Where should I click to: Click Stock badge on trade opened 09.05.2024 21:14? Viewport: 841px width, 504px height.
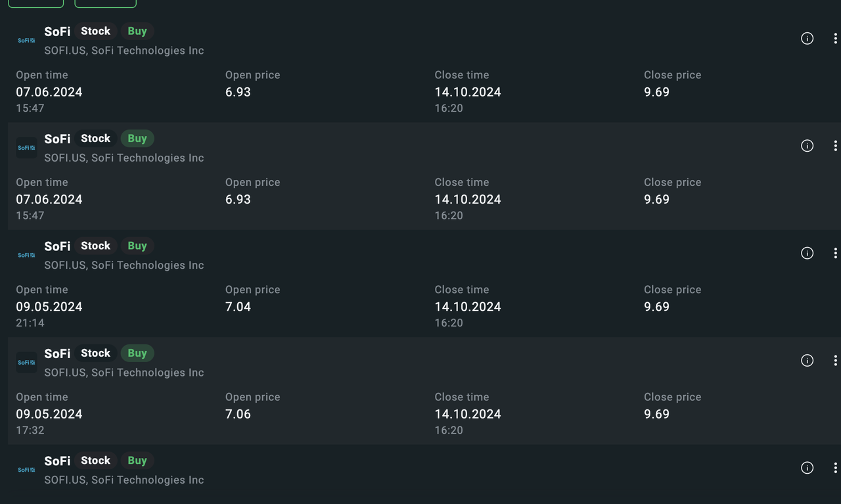click(95, 246)
